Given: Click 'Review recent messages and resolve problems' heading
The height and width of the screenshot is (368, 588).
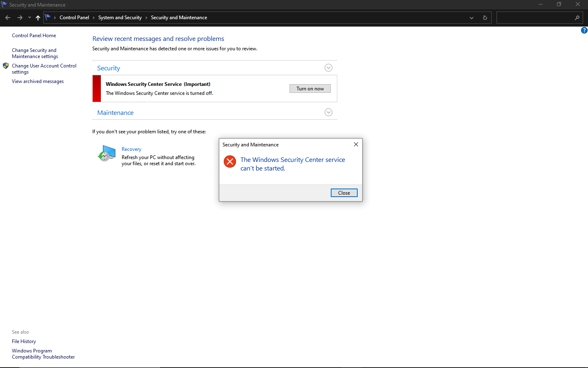Looking at the screenshot, I should (158, 39).
